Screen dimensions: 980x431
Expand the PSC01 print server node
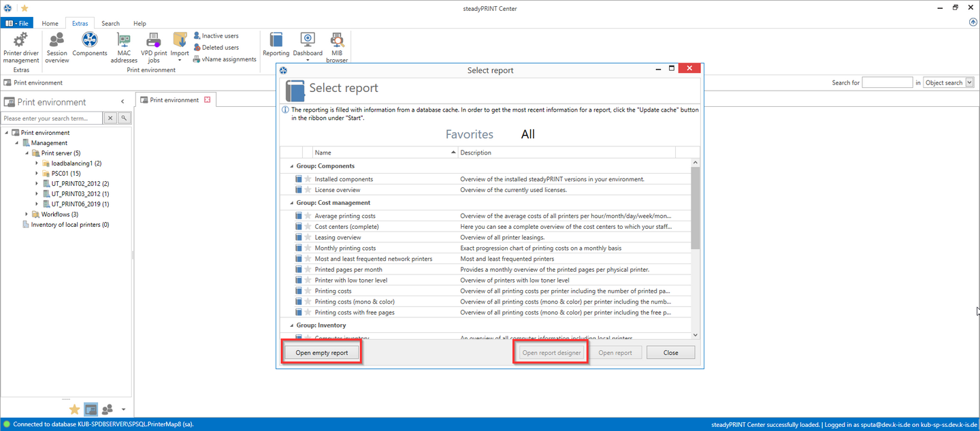[37, 174]
